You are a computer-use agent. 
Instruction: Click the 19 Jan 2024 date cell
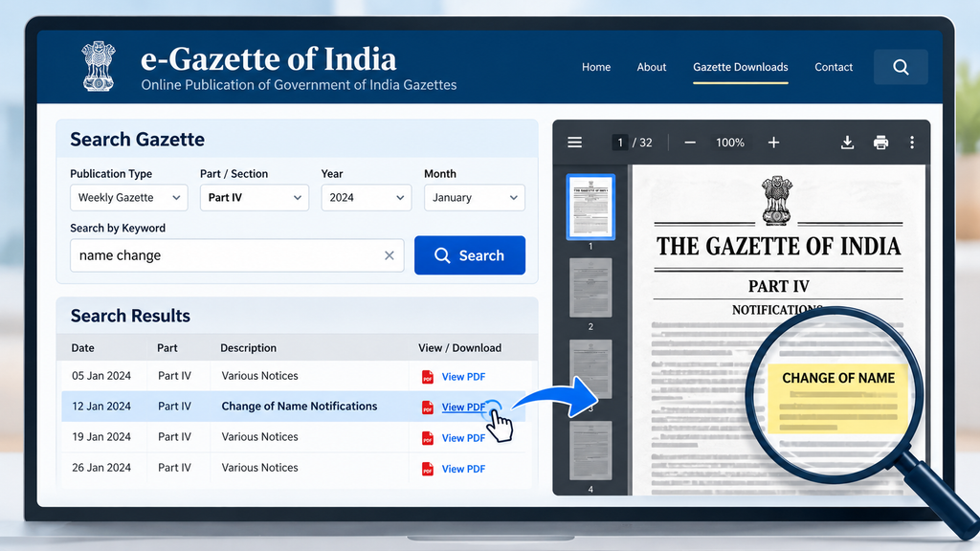(x=101, y=436)
